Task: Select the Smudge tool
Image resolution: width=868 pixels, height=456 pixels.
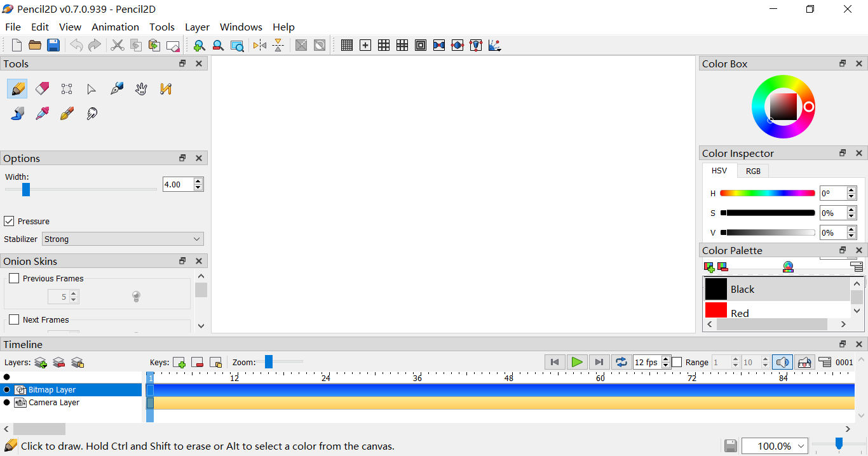Action: click(92, 114)
